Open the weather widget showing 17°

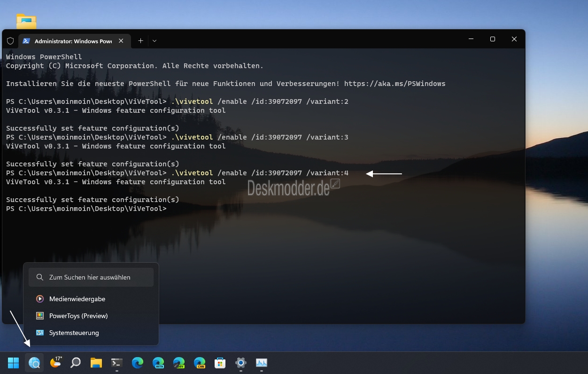pos(55,362)
